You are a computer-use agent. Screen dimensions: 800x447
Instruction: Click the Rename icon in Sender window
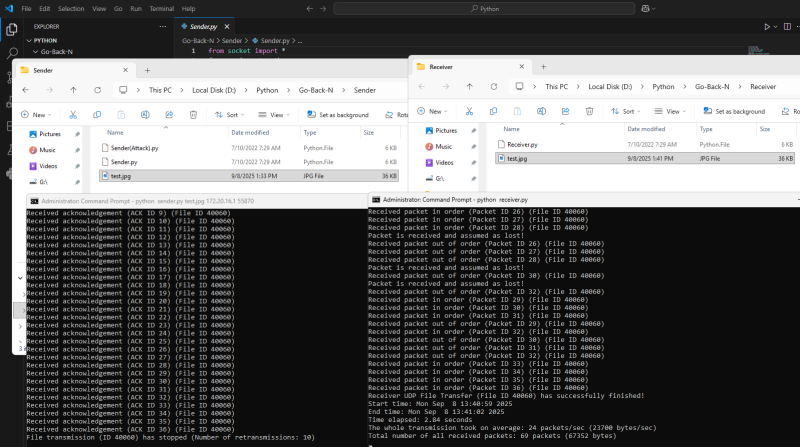[145, 115]
